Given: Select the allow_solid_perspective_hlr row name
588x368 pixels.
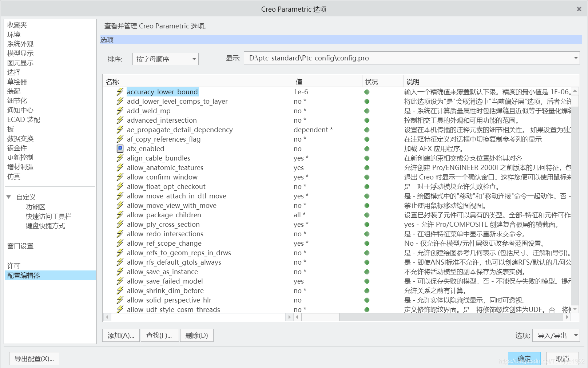Looking at the screenshot, I should click(169, 300).
